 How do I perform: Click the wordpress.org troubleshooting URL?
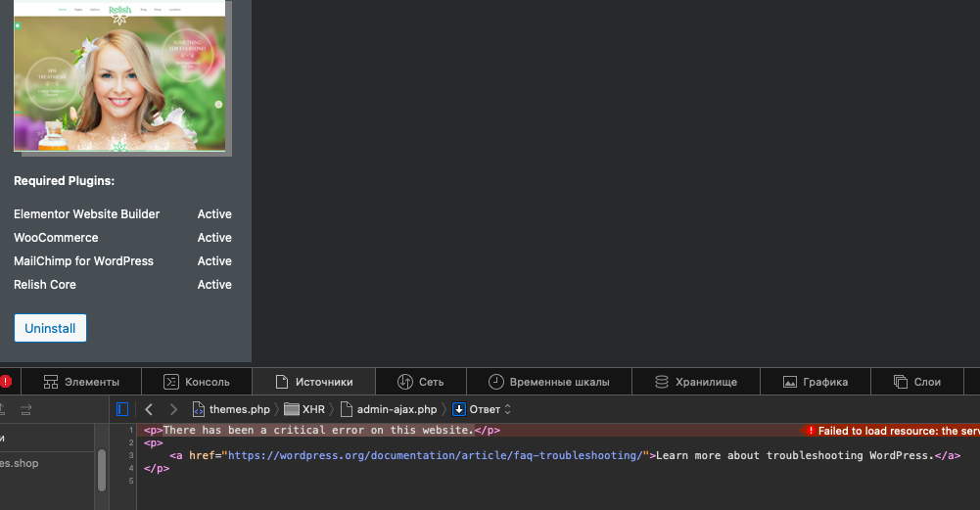pos(435,455)
